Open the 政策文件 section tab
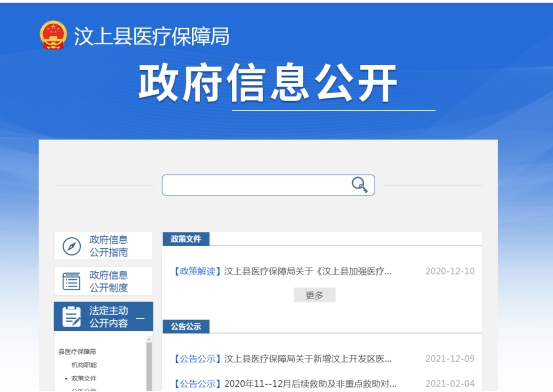The width and height of the screenshot is (553, 392). [x=186, y=239]
